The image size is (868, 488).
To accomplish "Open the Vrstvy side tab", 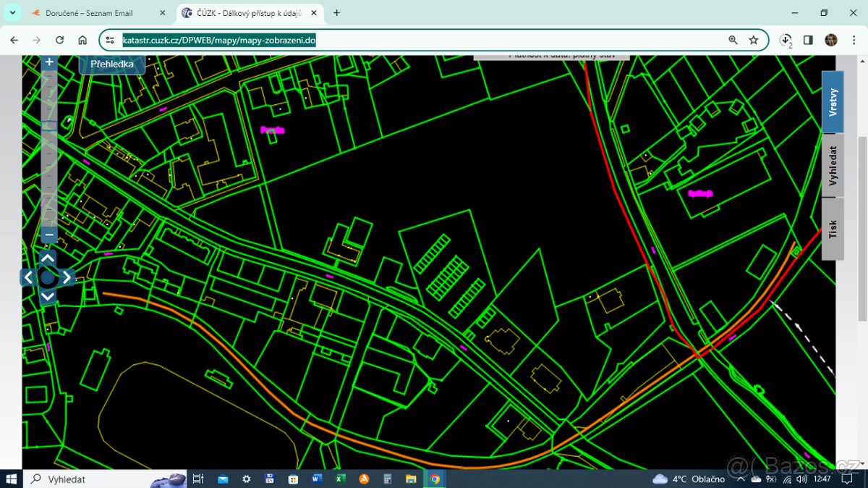I will [833, 102].
